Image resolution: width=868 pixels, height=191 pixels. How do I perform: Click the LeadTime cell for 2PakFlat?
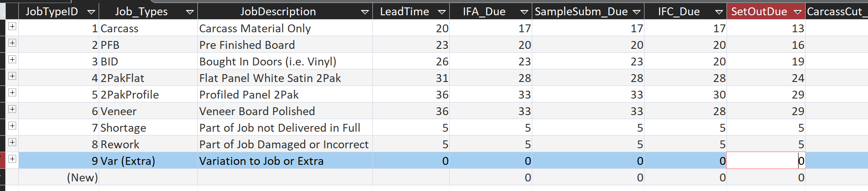click(410, 78)
